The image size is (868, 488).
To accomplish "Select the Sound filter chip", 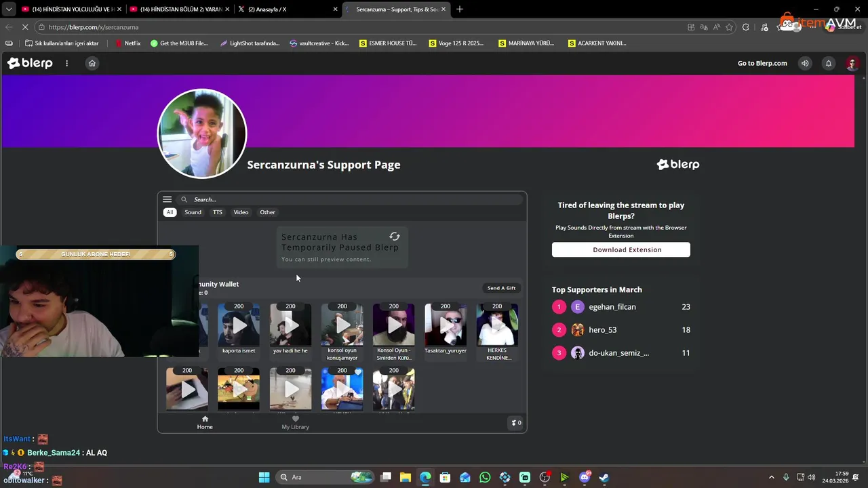I will (193, 212).
